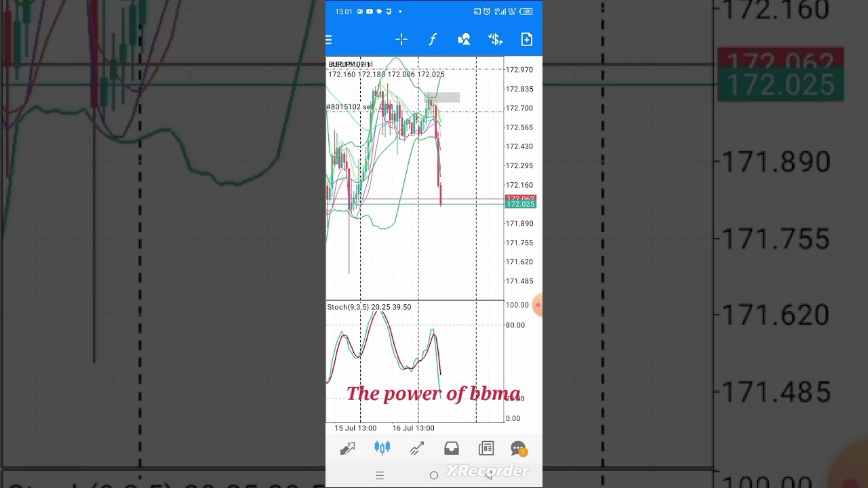Screen dimensions: 868x488
Task: Open the News tab
Action: 486,448
